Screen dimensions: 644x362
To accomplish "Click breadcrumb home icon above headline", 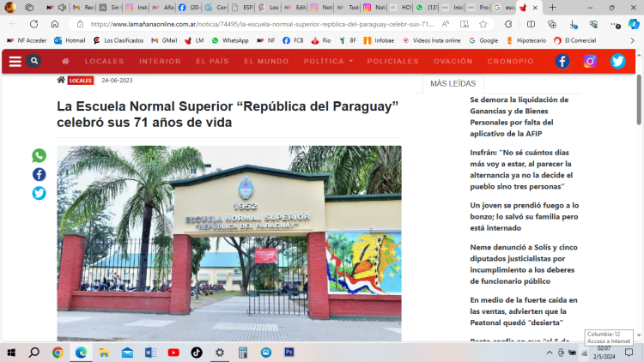I will point(61,80).
